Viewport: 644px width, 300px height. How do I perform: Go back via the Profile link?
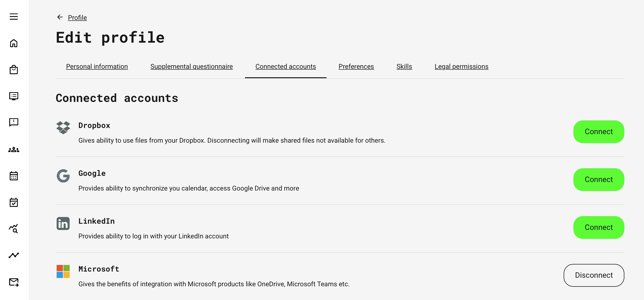click(x=77, y=18)
